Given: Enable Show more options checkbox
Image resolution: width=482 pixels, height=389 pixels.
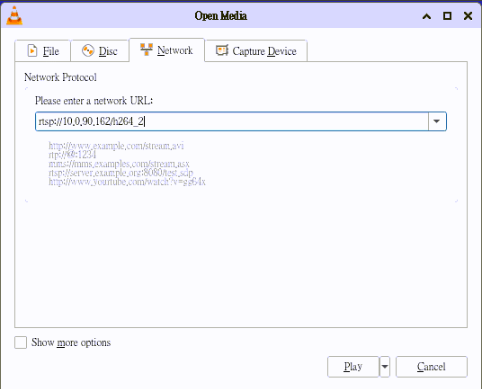Looking at the screenshot, I should coord(21,343).
